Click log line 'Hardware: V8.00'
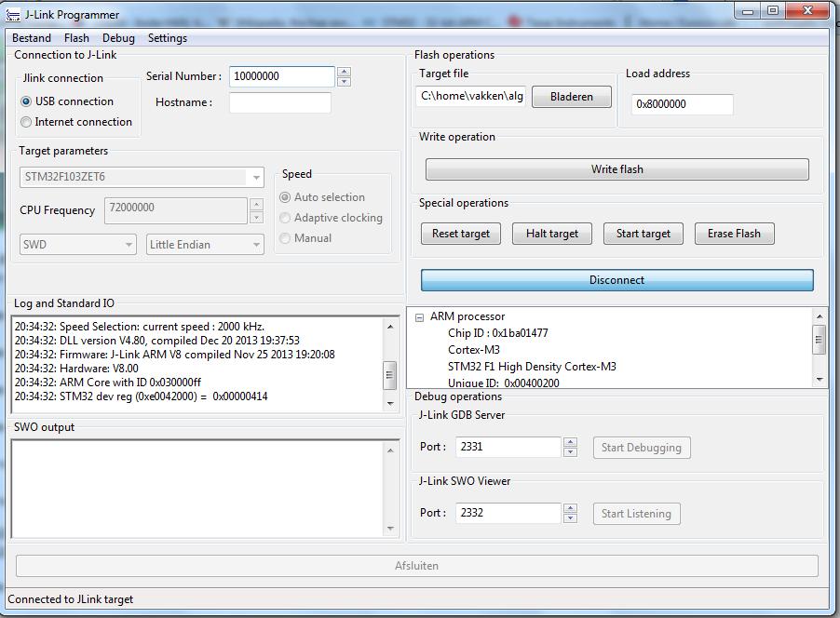Image resolution: width=840 pixels, height=618 pixels. click(76, 369)
